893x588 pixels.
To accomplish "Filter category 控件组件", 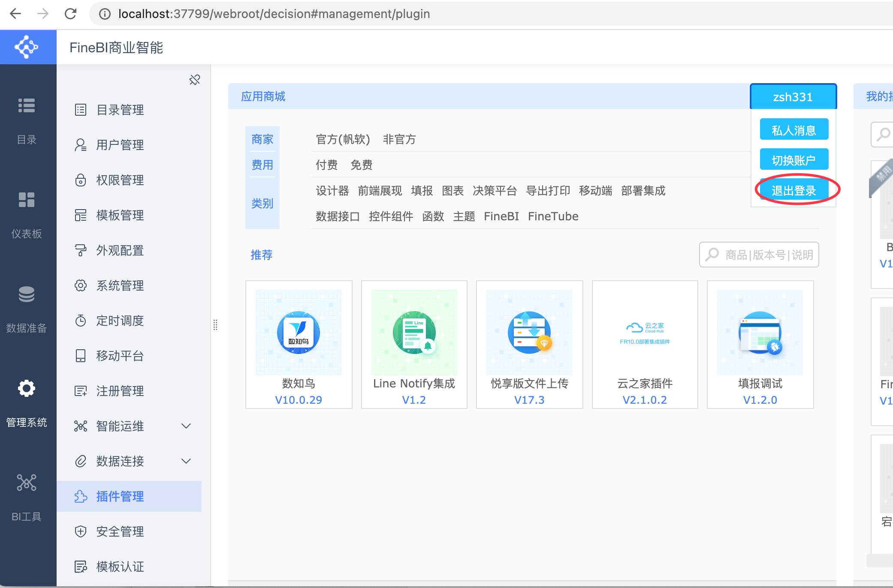I will 391,216.
